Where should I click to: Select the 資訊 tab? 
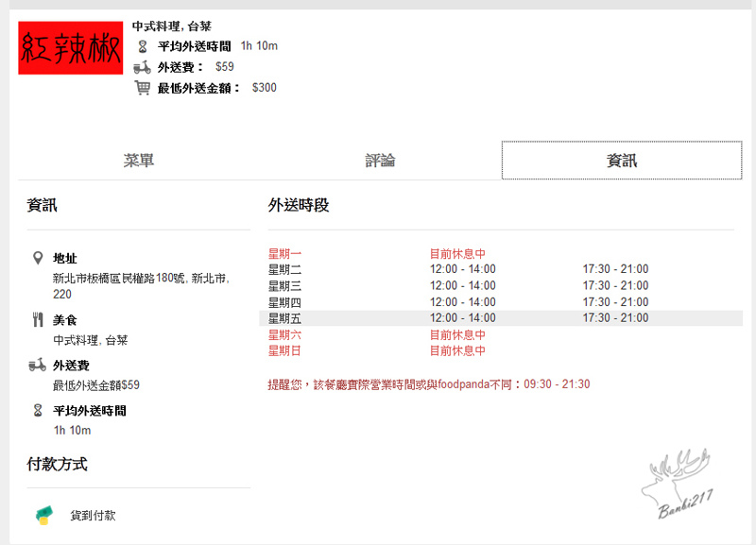(621, 161)
